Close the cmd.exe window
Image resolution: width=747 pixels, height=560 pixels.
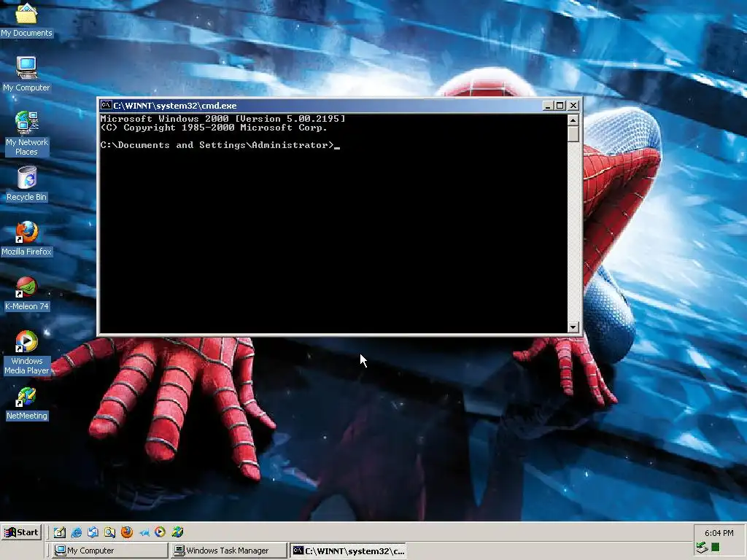(573, 106)
